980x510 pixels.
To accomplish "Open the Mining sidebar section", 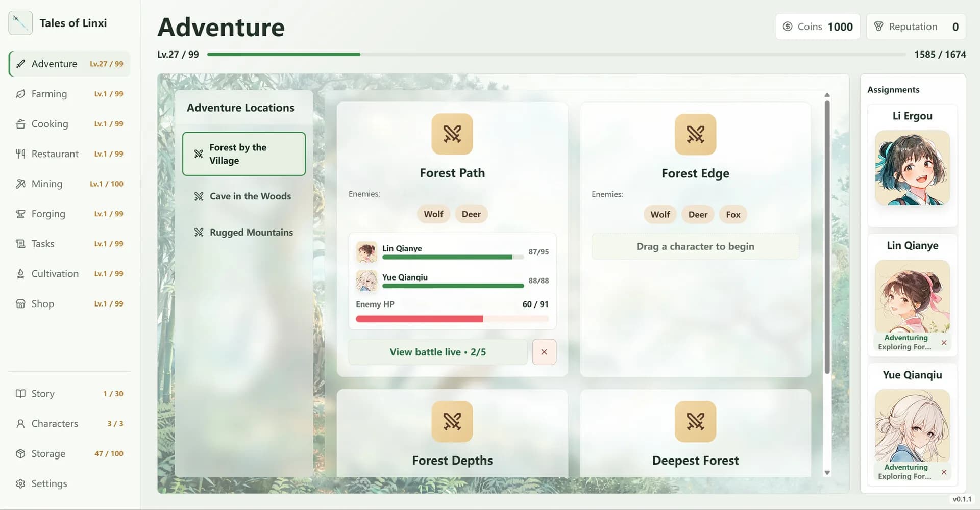I will [69, 184].
